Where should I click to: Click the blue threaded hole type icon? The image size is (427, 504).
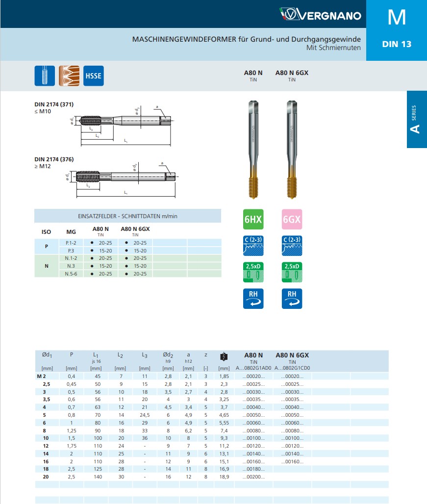pos(44,76)
